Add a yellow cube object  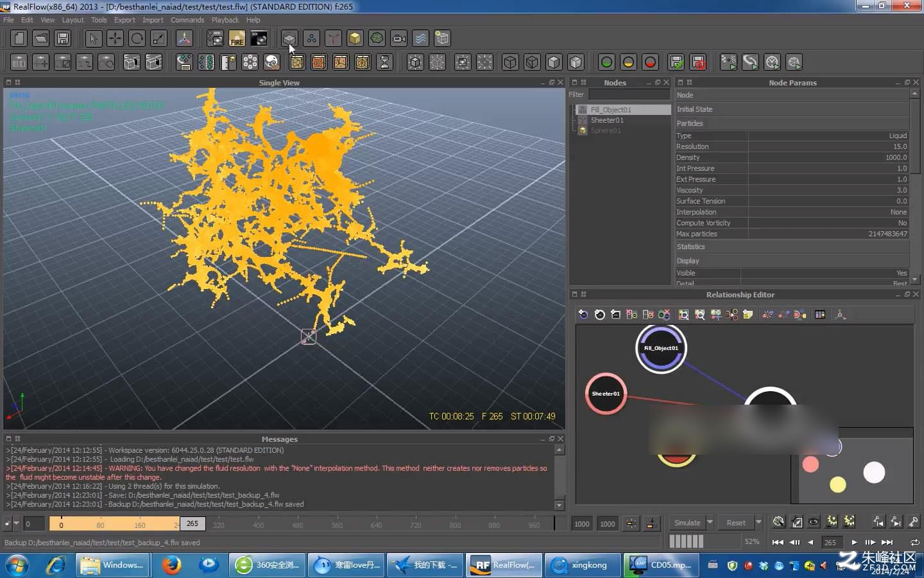[x=355, y=39]
